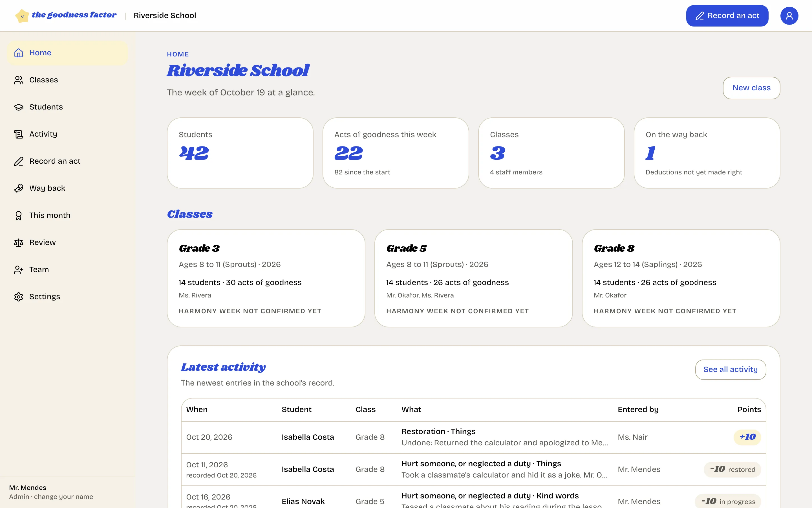Click the Students 42 stat card
Image resolution: width=812 pixels, height=508 pixels.
coord(240,153)
